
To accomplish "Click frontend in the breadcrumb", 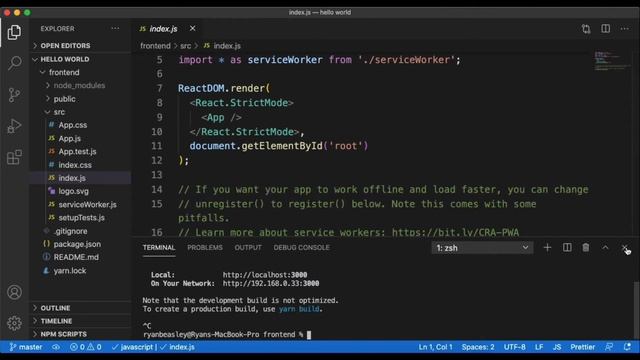I will pyautogui.click(x=155, y=46).
